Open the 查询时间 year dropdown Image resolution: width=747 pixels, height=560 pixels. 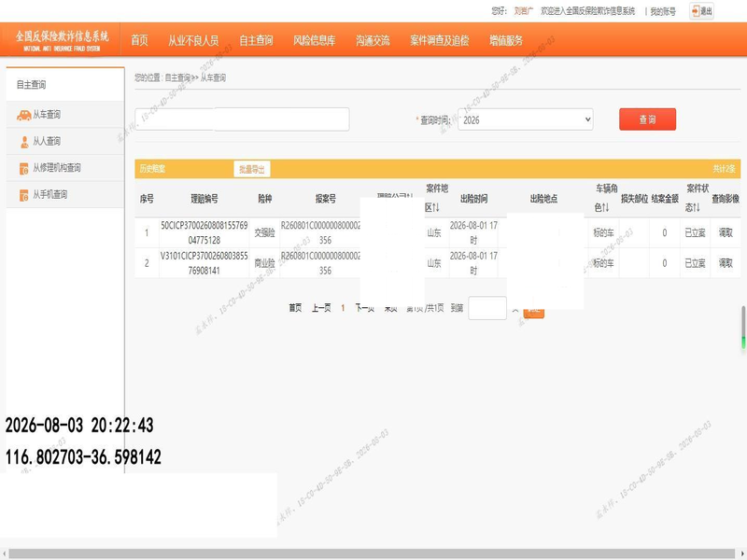click(x=526, y=119)
